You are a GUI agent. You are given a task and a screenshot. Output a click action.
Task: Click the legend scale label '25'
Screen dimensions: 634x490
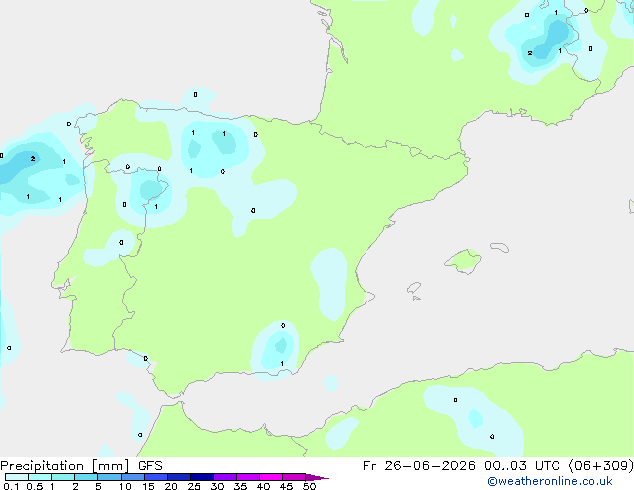point(194,486)
